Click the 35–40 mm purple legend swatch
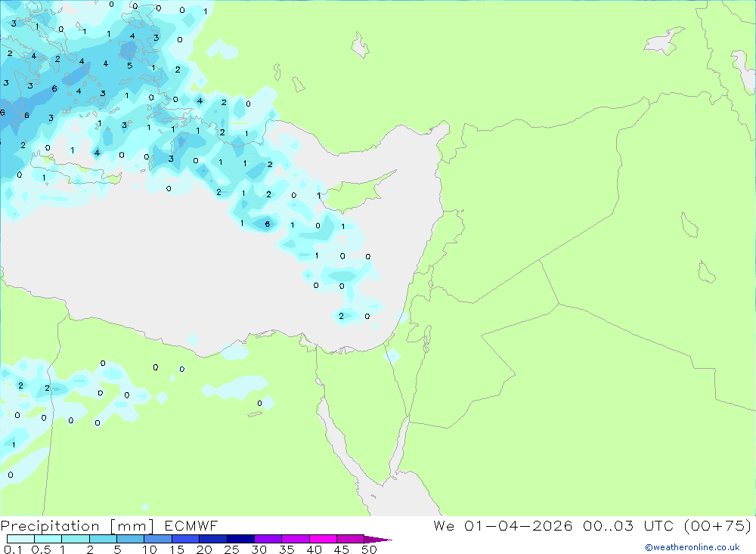This screenshot has height=554, width=756. (x=295, y=539)
